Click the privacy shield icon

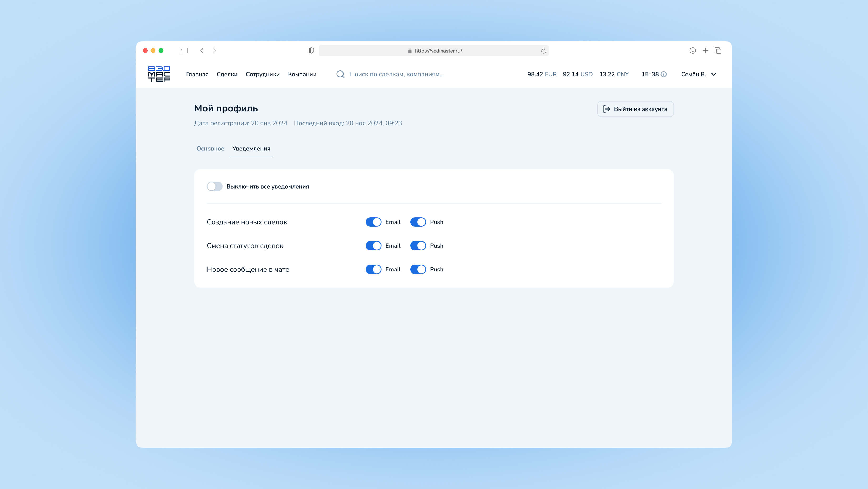[x=311, y=51]
